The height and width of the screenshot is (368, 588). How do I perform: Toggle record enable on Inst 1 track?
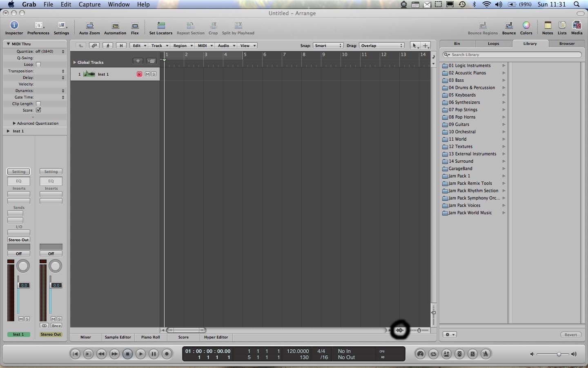pos(139,74)
